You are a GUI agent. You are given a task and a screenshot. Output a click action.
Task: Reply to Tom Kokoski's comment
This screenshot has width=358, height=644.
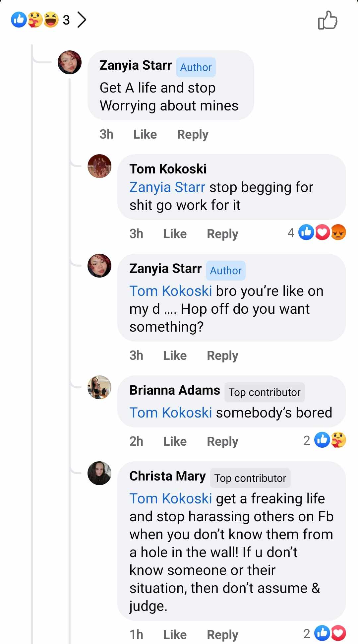(222, 234)
